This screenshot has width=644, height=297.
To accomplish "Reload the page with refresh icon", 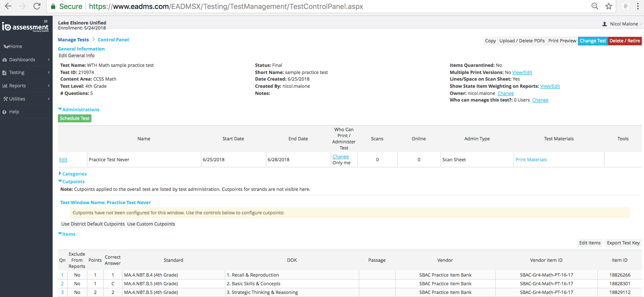I will 37,6.
